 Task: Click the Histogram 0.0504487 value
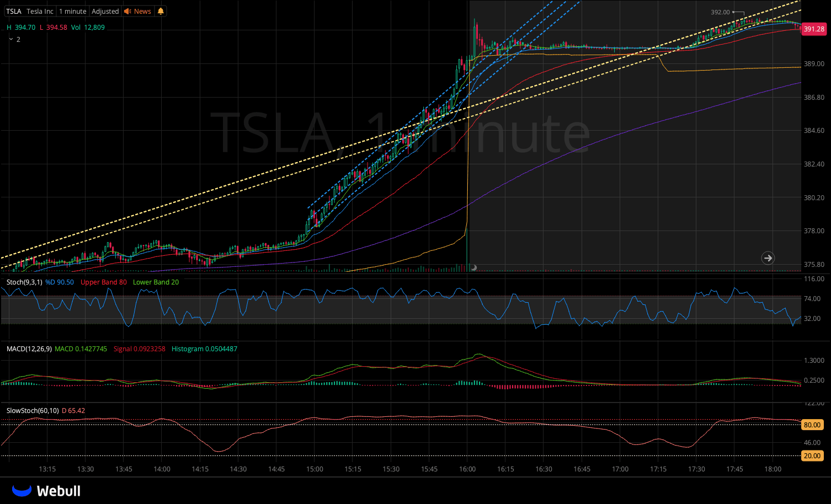pyautogui.click(x=205, y=348)
